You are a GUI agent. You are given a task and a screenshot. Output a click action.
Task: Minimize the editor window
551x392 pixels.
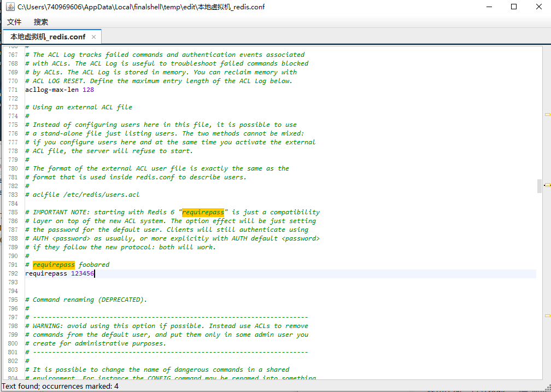[x=488, y=7]
